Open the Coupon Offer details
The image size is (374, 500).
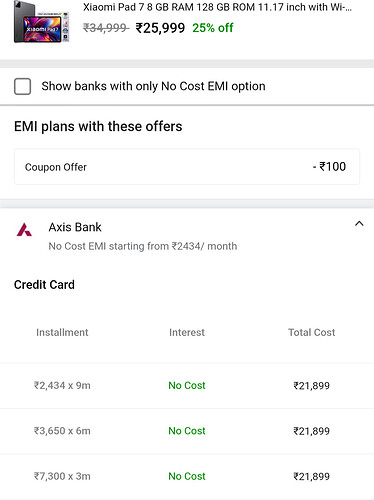coord(187,167)
